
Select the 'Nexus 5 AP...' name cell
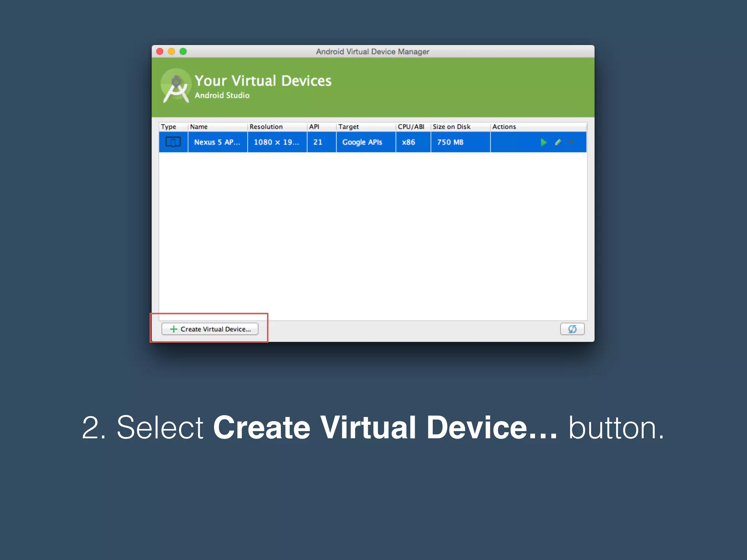218,142
